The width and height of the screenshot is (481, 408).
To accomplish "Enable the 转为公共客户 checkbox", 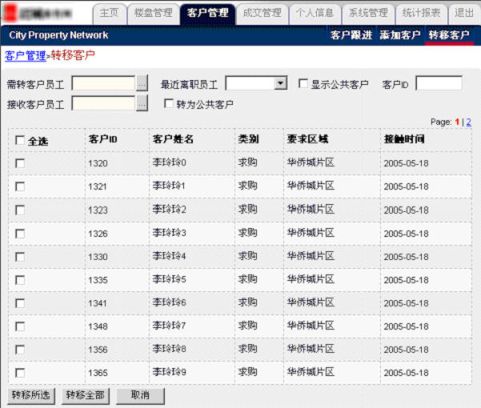I will coord(169,103).
